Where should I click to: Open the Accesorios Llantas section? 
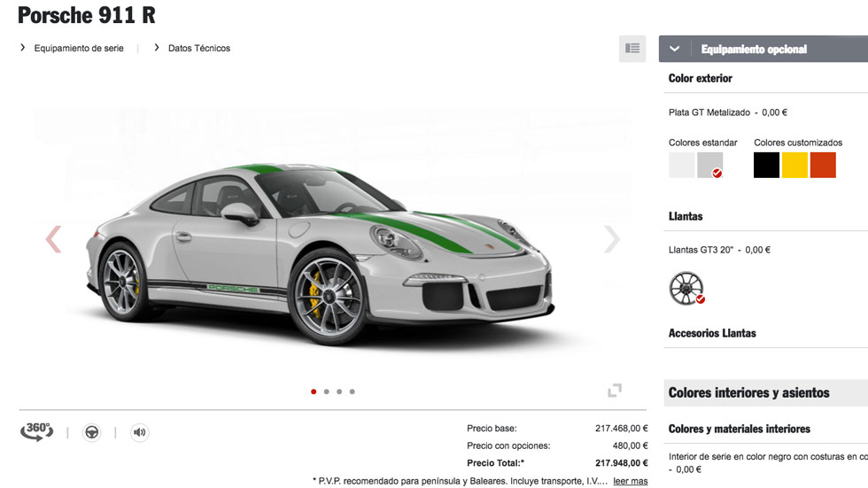click(712, 333)
